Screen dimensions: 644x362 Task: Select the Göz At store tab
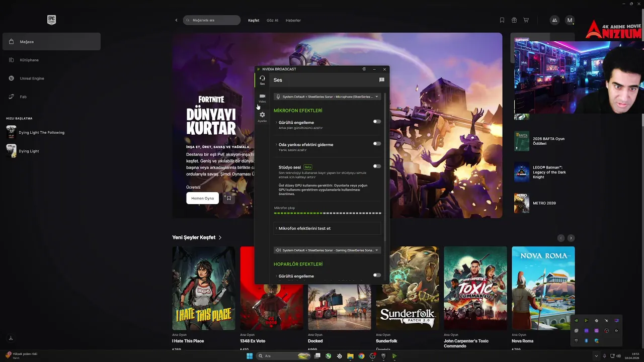point(272,21)
